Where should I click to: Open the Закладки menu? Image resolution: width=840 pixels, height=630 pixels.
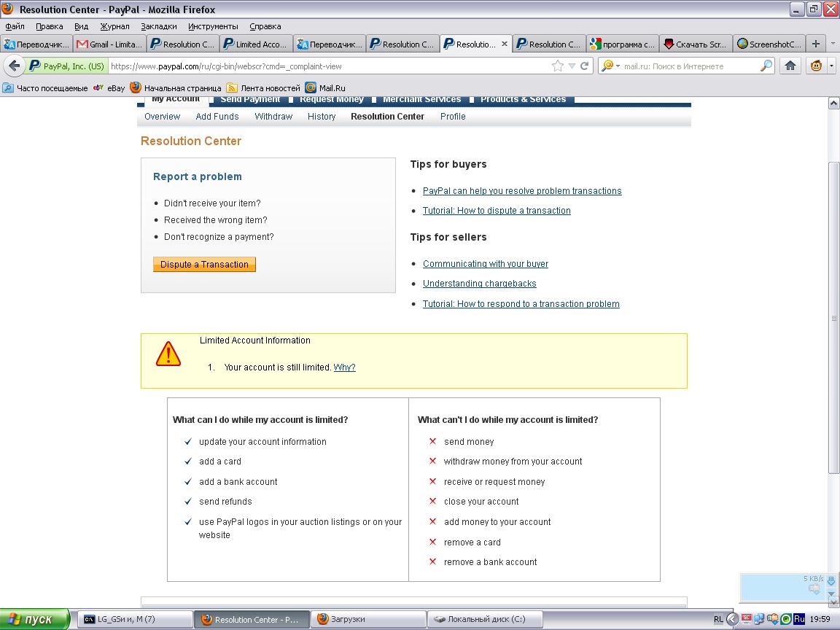(158, 26)
